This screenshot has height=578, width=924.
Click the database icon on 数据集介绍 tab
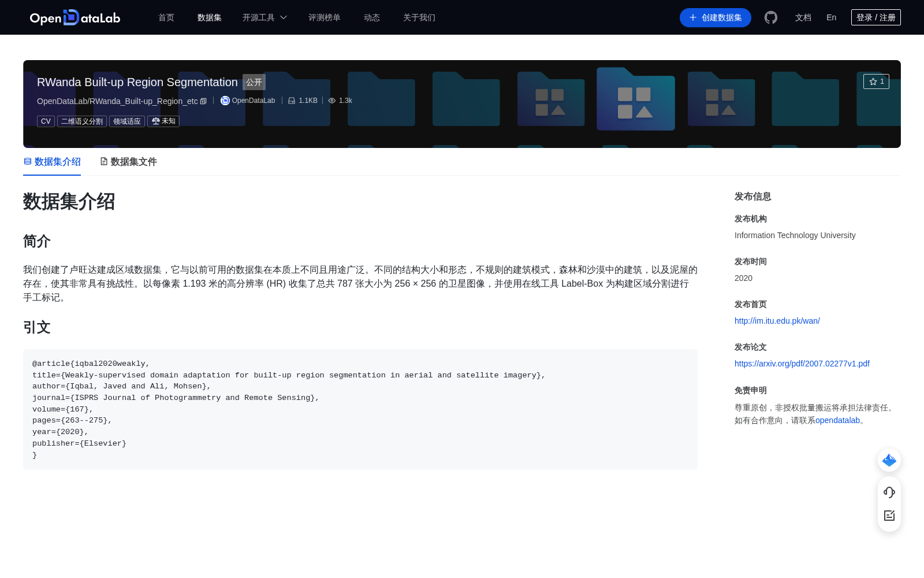click(x=28, y=161)
